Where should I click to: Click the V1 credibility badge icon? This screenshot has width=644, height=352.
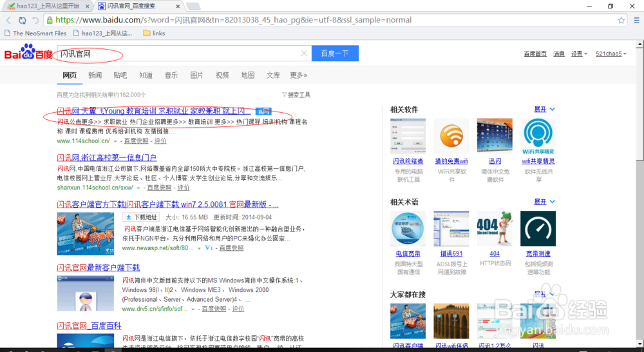(x=209, y=248)
